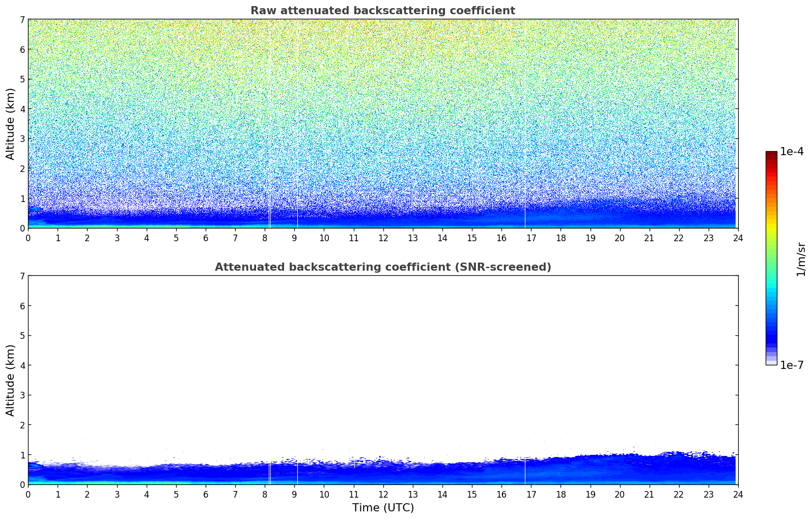Click the 'Altitude (km)' label of the raw plot

[x=11, y=124]
